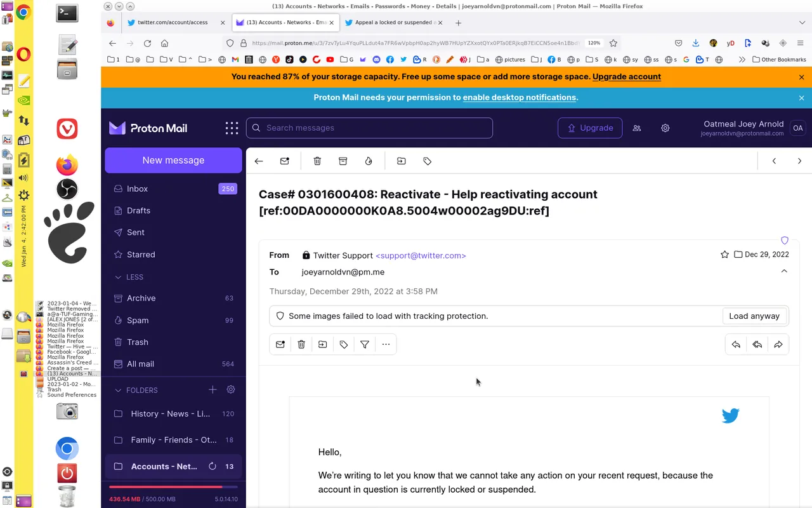Click enable desktop notifications link
This screenshot has height=508, width=812.
click(520, 98)
